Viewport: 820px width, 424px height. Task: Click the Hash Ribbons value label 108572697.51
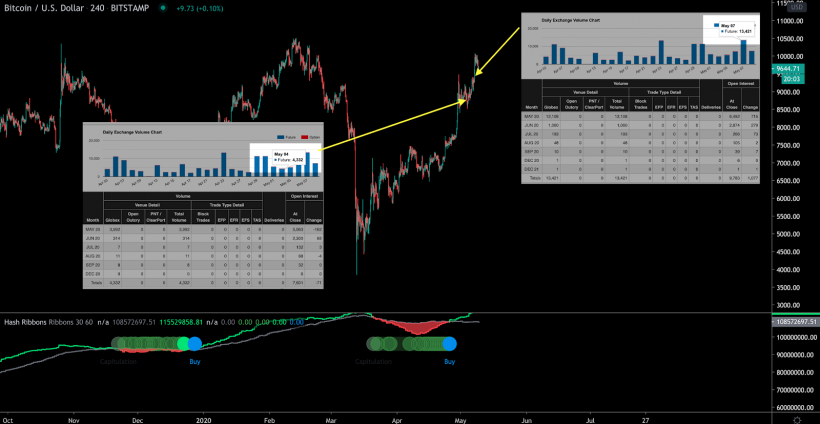coord(795,322)
